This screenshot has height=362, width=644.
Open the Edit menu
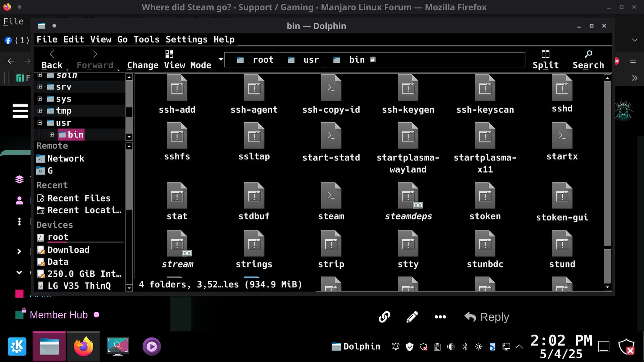(73, 40)
